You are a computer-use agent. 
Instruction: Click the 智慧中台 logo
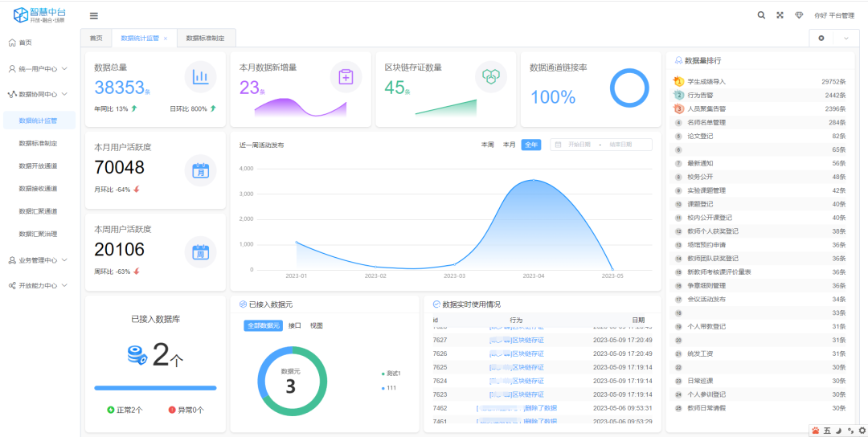coord(39,15)
